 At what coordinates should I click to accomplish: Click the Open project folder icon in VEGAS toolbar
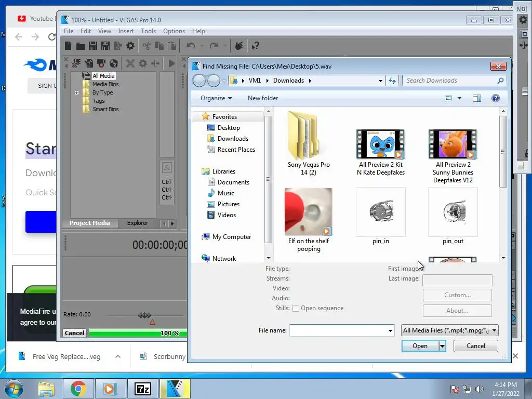pos(81,46)
